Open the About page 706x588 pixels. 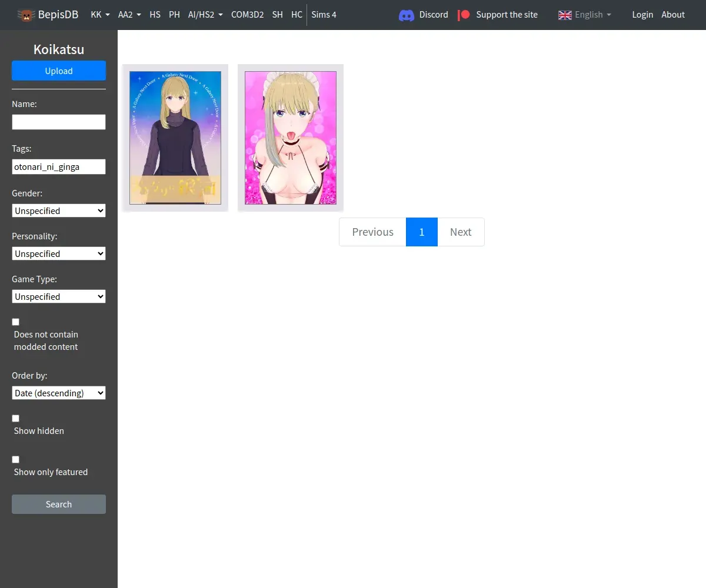click(x=673, y=15)
